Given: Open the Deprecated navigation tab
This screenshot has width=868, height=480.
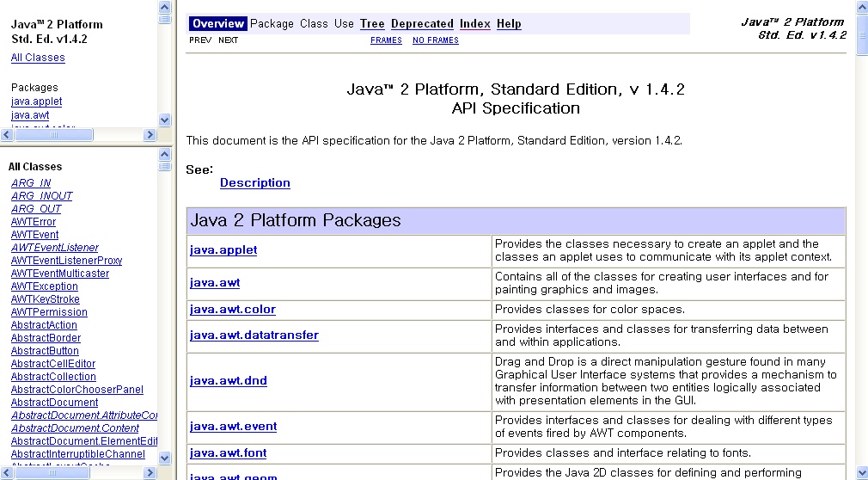Looking at the screenshot, I should click(422, 24).
